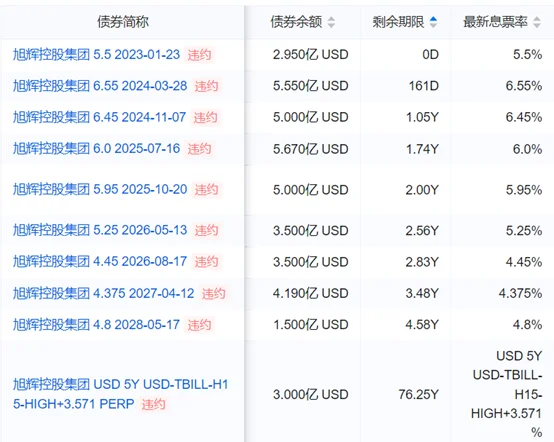Screen dimensions: 554x442
Task: Select coupon rate cell 4.45%
Action: 524,262
